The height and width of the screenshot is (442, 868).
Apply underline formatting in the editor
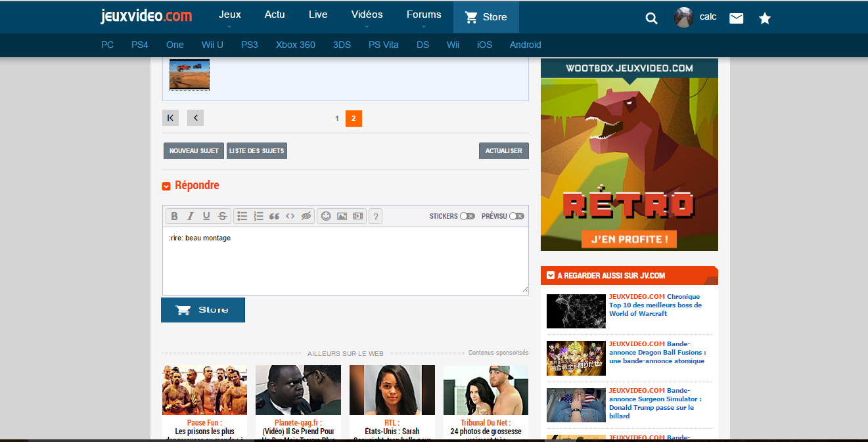206,216
